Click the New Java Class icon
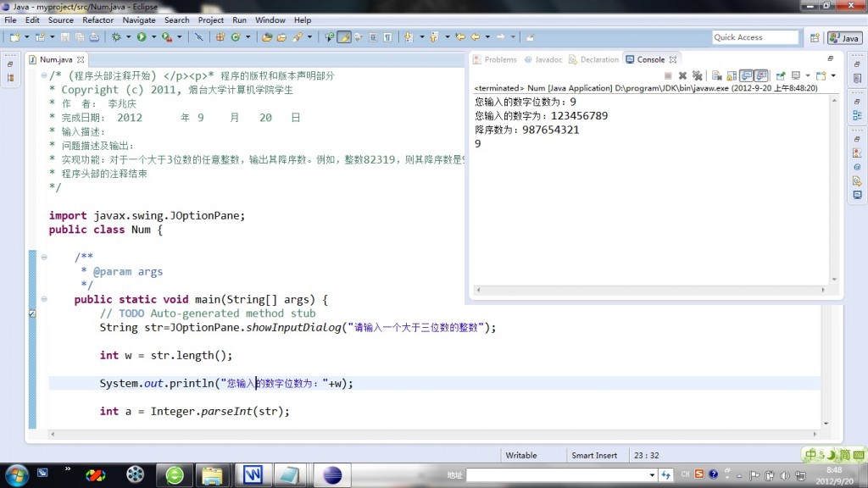The image size is (868, 488). 236,37
